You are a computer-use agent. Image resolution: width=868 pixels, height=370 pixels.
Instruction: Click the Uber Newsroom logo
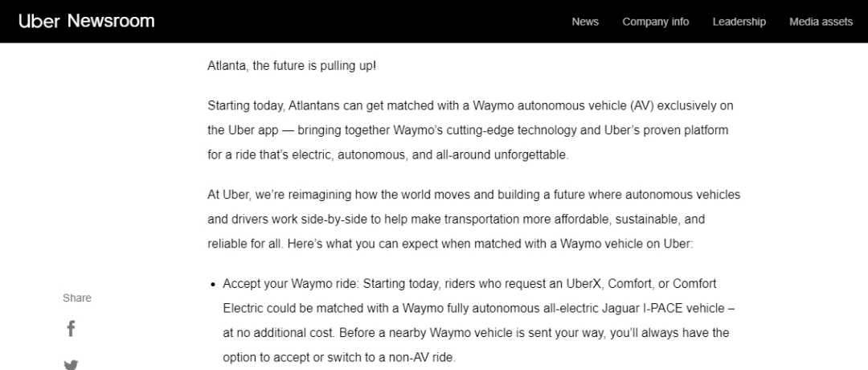click(x=87, y=21)
